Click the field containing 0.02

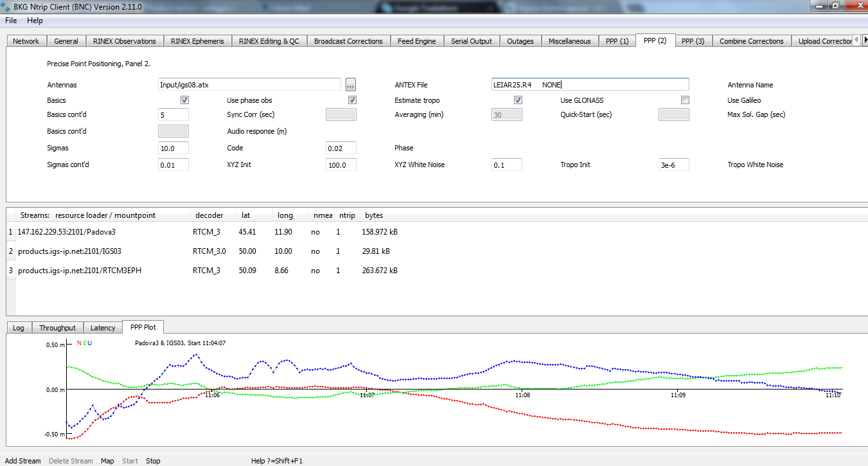tap(341, 148)
